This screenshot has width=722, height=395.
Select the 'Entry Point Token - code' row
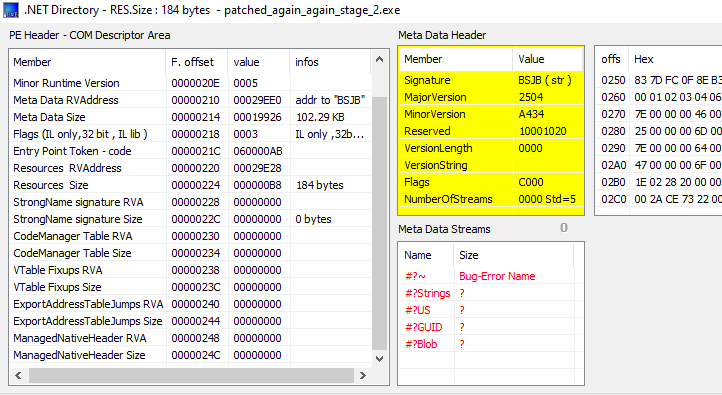click(190, 151)
